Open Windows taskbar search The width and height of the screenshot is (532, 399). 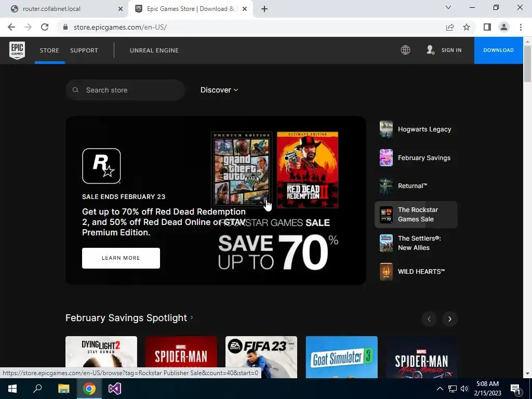37,389
